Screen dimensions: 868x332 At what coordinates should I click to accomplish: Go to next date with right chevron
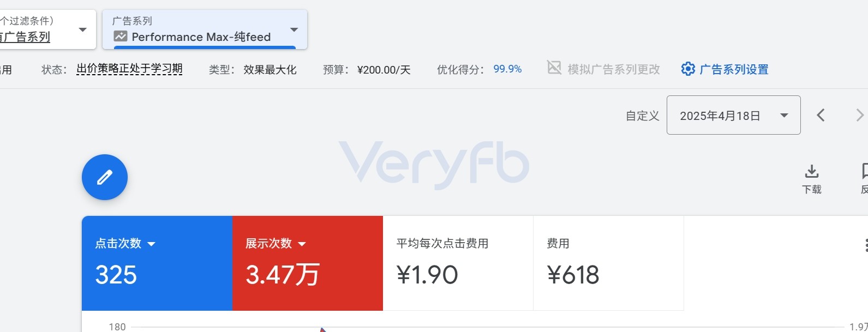coord(860,115)
